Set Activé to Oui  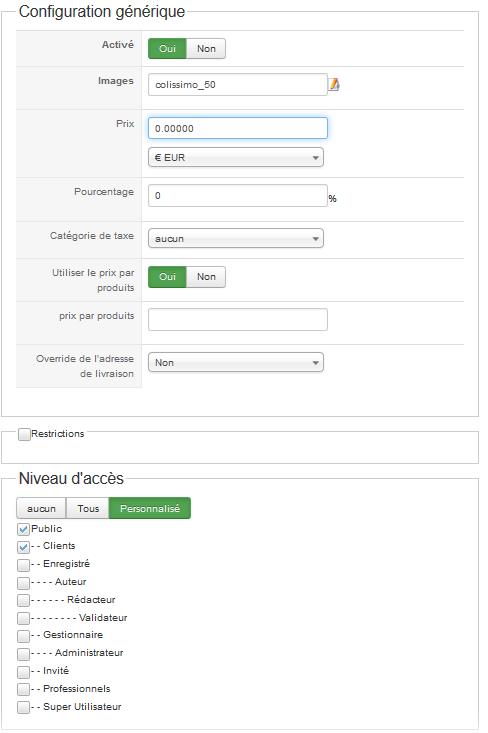tap(167, 49)
